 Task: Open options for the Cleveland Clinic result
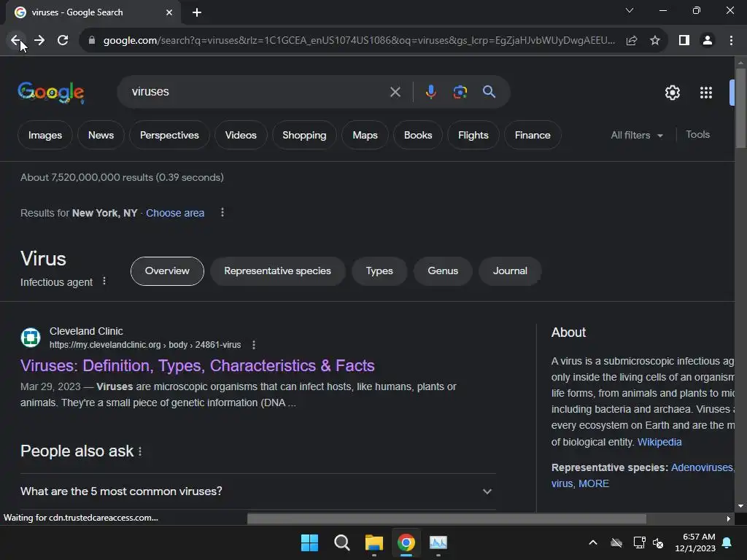pyautogui.click(x=253, y=345)
